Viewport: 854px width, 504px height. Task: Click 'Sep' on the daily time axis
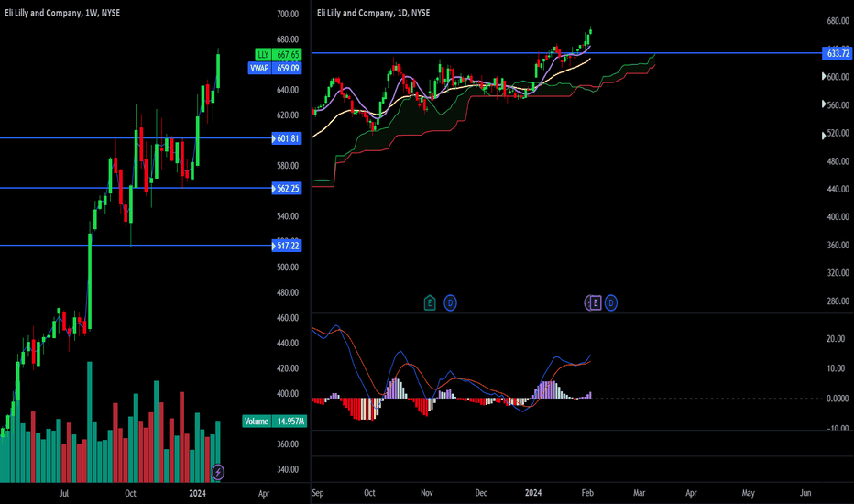coord(318,493)
